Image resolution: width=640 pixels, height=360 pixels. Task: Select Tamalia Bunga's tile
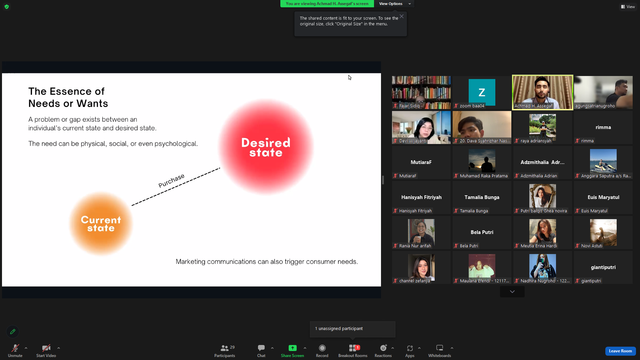pyautogui.click(x=482, y=198)
